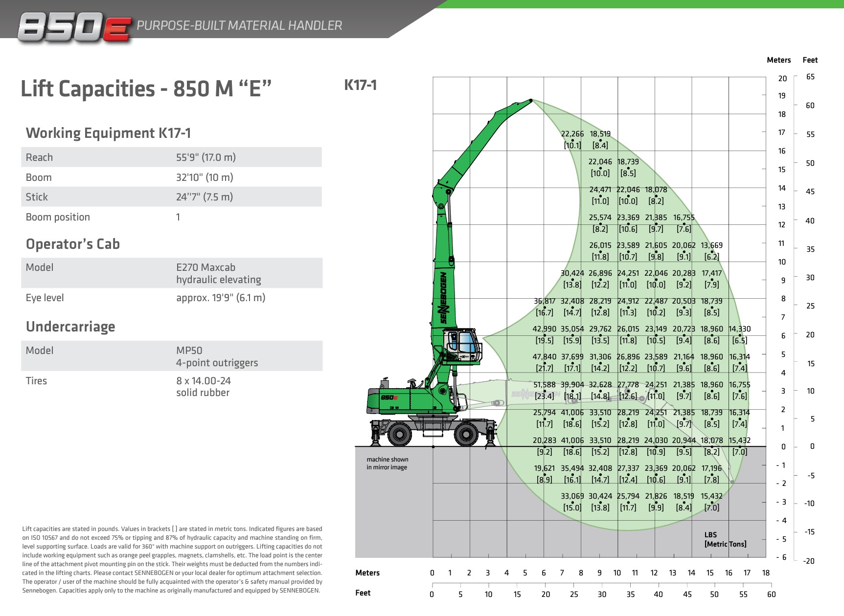
Task: Select the chart value 20,944
Action: tap(684, 440)
